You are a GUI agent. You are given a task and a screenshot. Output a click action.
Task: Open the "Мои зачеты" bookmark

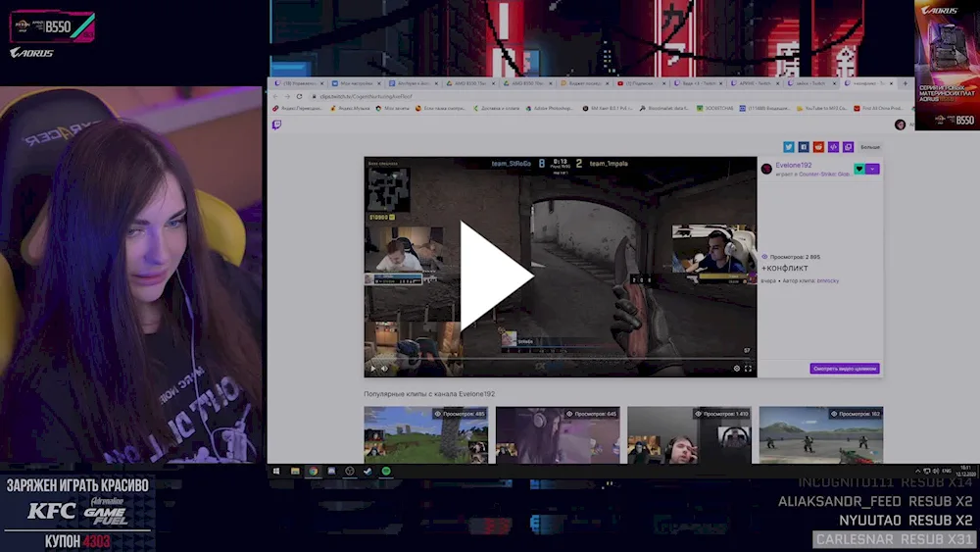393,108
